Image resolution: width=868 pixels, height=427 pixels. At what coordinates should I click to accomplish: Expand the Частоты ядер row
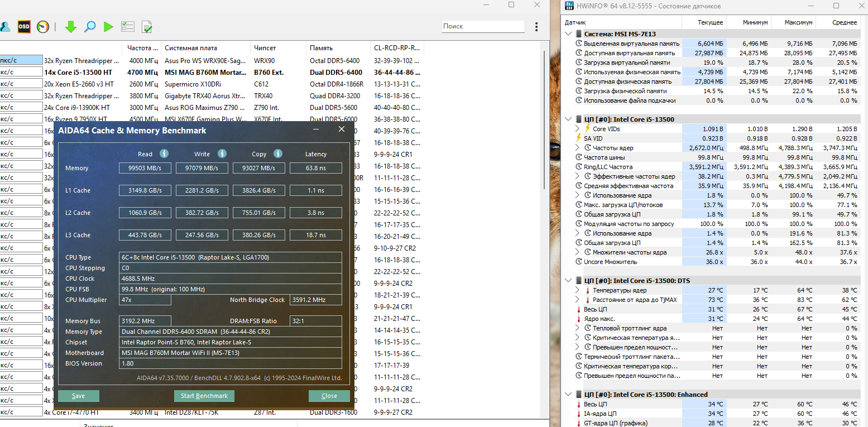[x=578, y=148]
